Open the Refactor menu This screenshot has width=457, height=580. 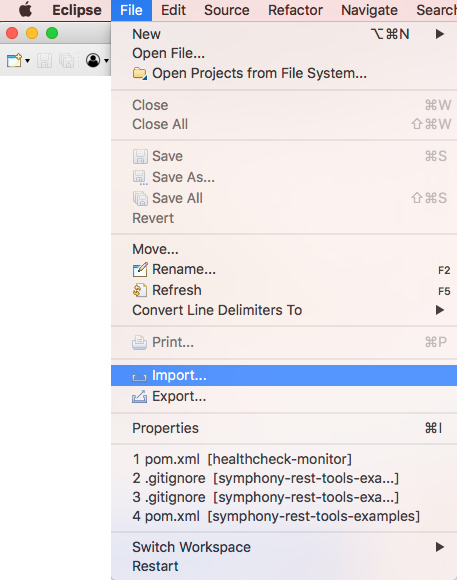(295, 10)
